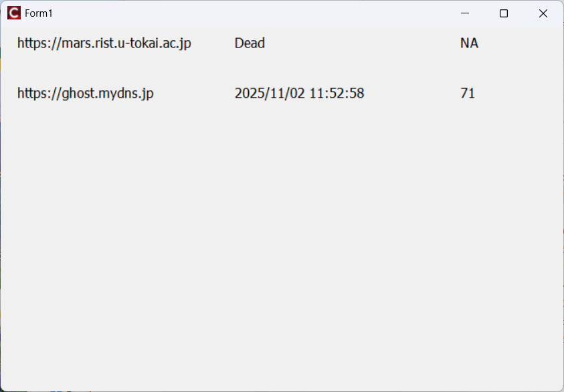Image resolution: width=564 pixels, height=392 pixels.
Task: Click the empty title bar space beside Form1
Action: (248, 13)
